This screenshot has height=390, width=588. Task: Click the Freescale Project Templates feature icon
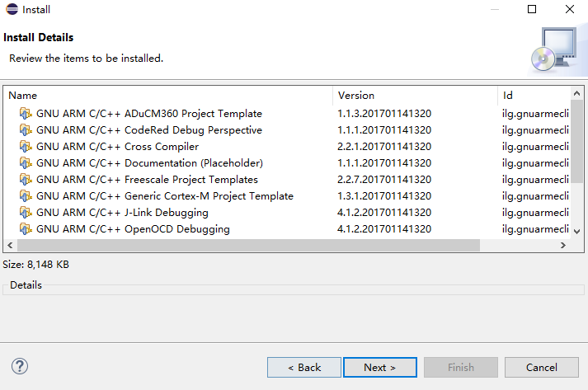[26, 179]
